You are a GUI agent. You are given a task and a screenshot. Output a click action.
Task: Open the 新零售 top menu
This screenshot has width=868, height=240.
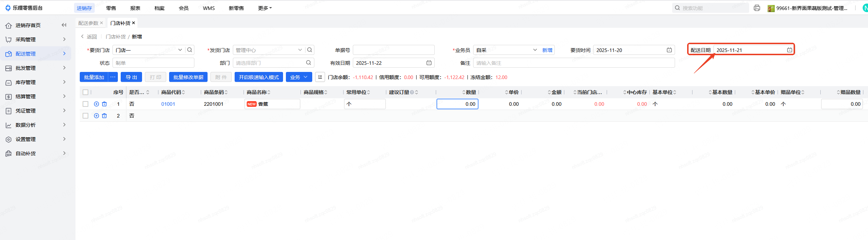point(236,8)
